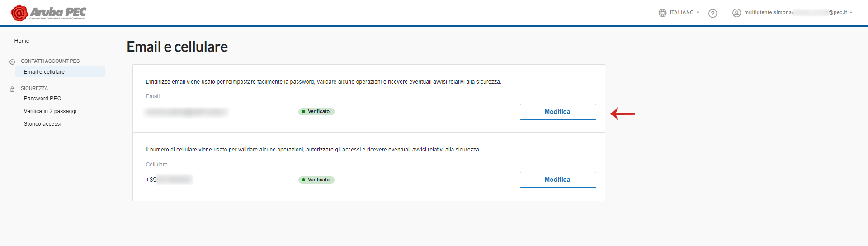Expand the ITALIANO language dropdown
Screen dimensions: 868x246
[684, 13]
